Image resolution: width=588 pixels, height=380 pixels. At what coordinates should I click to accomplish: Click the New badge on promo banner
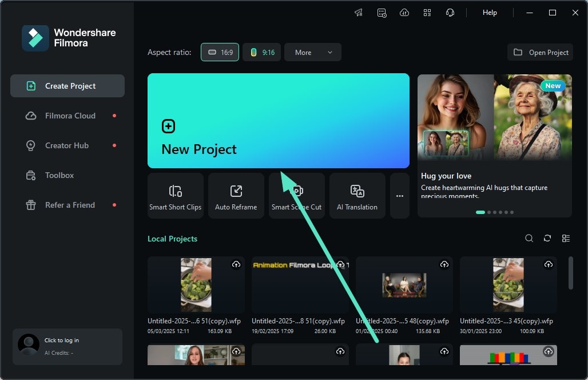(x=553, y=86)
